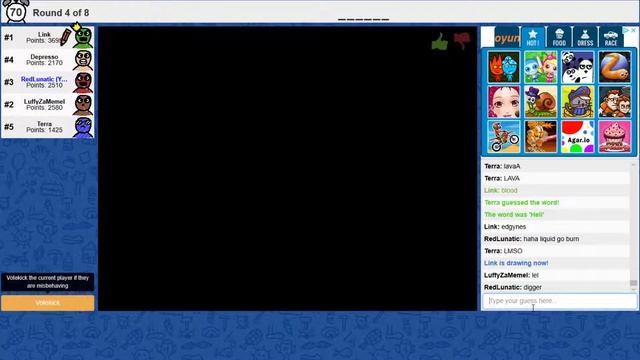The width and height of the screenshot is (640, 360).
Task: Click Depresso's white avatar
Action: point(83,60)
